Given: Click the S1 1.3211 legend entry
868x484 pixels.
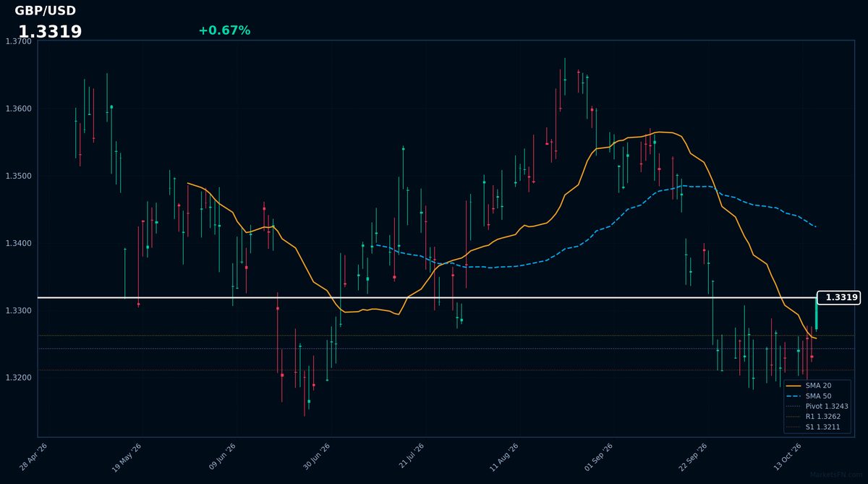Looking at the screenshot, I should 814,427.
